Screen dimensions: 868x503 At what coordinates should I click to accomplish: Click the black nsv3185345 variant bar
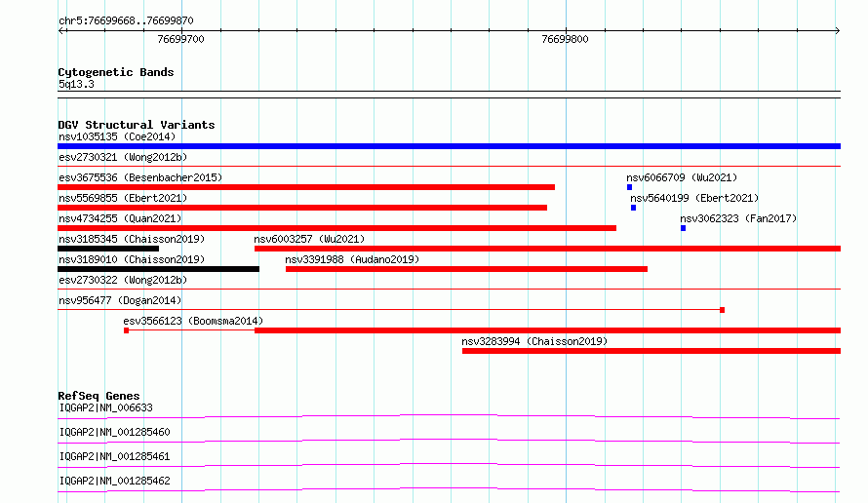point(108,249)
